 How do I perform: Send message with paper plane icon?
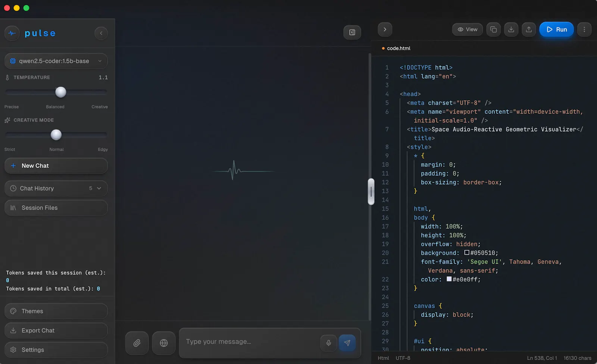347,343
